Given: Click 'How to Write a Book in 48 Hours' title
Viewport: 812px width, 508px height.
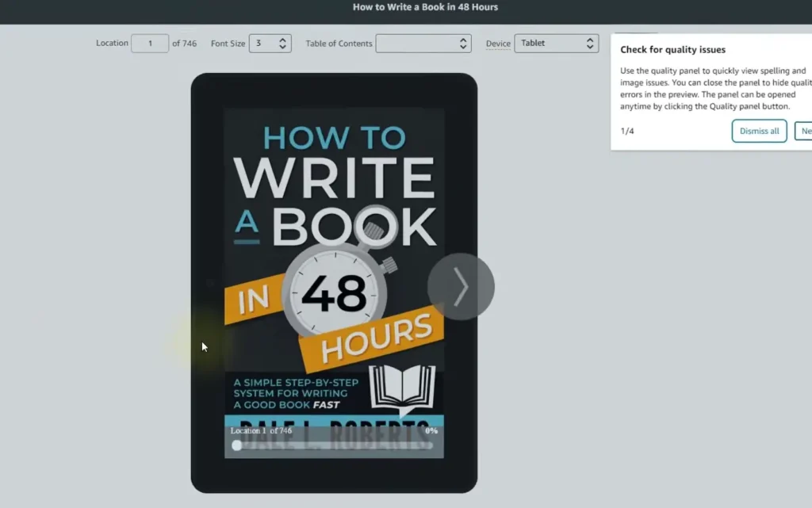Looking at the screenshot, I should [425, 7].
